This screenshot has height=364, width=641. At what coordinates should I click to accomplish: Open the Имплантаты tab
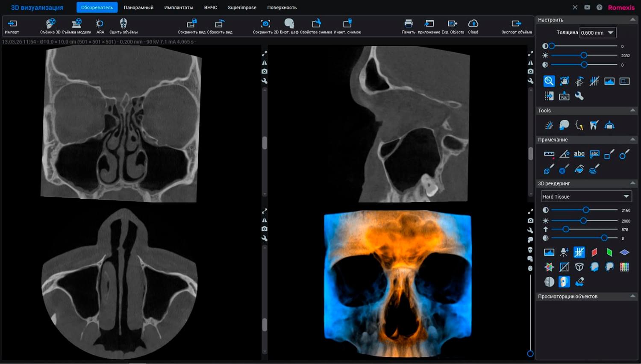[179, 7]
